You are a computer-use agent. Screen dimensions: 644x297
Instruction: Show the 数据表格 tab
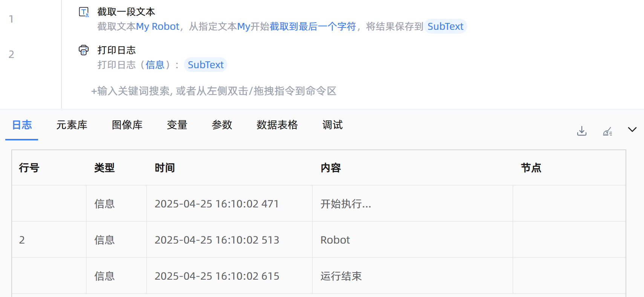(x=277, y=125)
